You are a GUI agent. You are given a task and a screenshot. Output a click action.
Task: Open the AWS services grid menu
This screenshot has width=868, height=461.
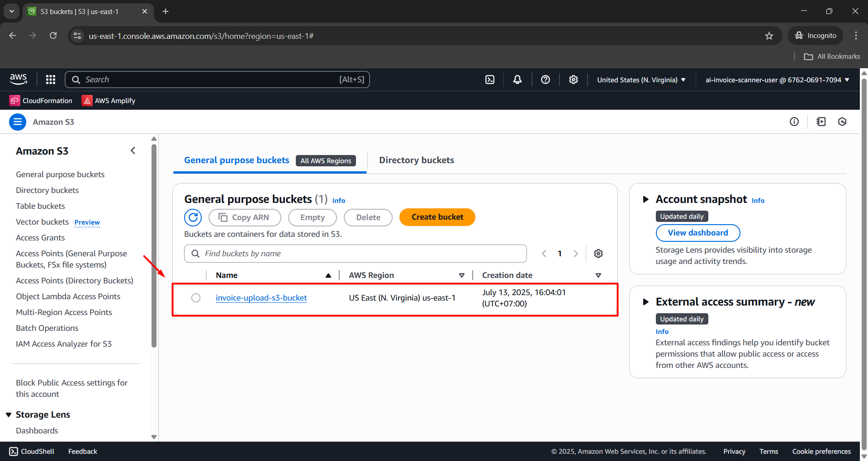(x=50, y=79)
